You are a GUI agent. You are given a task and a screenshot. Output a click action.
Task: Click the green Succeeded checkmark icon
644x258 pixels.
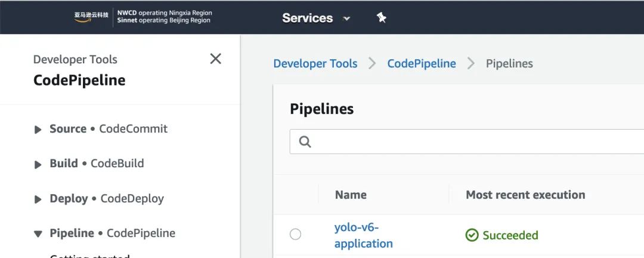click(x=472, y=235)
